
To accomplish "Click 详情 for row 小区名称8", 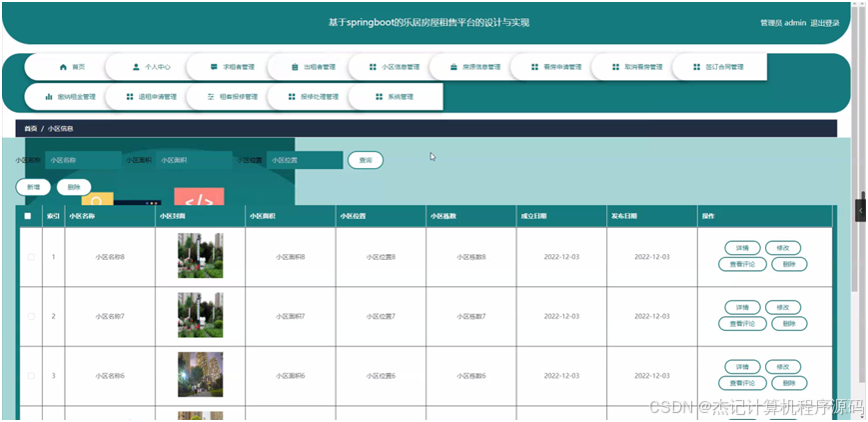I will (x=742, y=248).
